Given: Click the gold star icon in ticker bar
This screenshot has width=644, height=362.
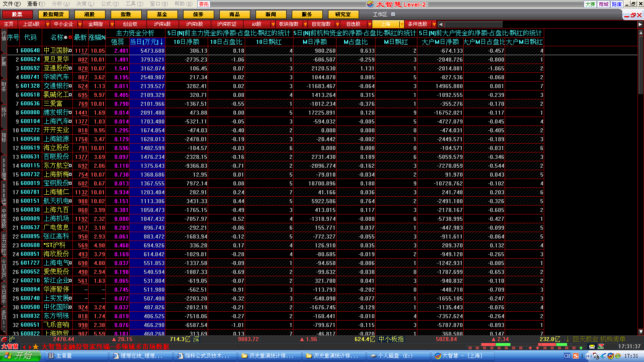Looking at the screenshot, I should click(x=35, y=347).
